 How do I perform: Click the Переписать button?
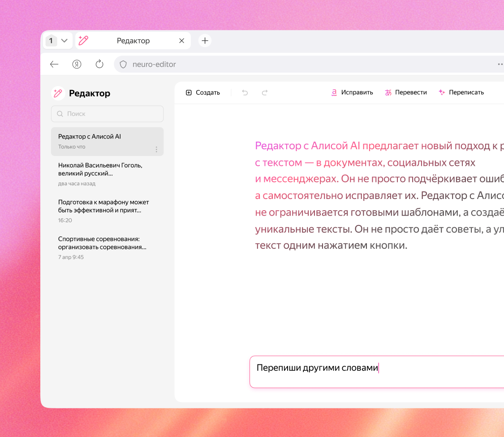coord(461,93)
